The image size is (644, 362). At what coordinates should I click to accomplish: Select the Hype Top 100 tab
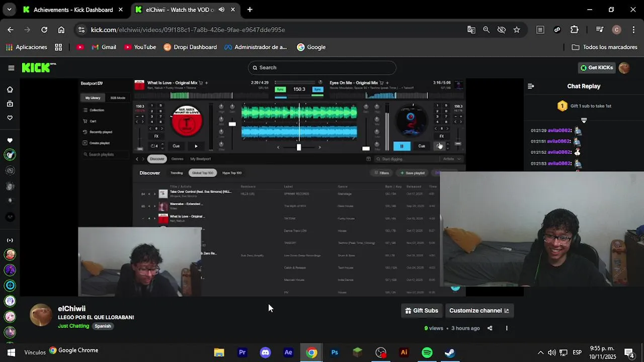(x=232, y=173)
